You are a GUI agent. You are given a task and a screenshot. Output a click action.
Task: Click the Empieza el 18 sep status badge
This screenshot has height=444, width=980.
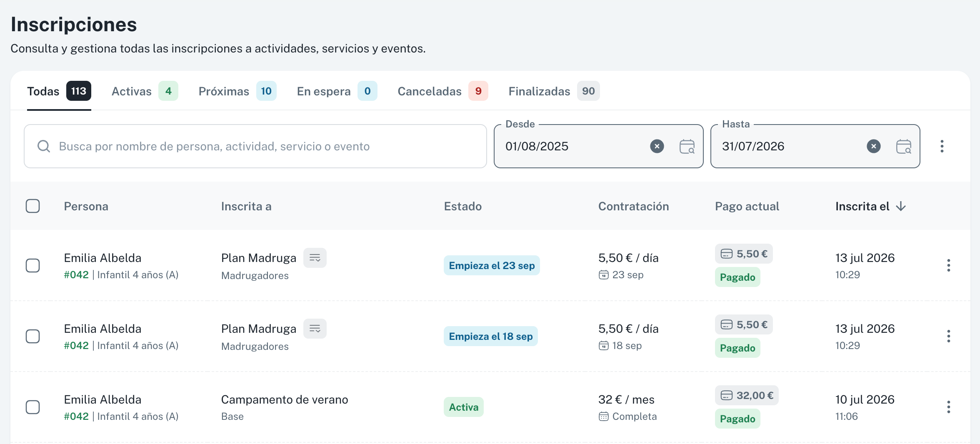point(491,336)
